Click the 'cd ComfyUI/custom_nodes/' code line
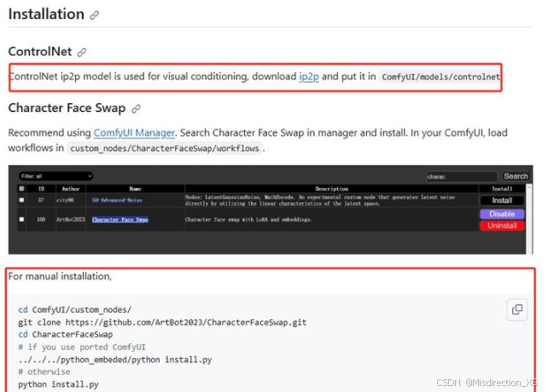 pyautogui.click(x=75, y=310)
